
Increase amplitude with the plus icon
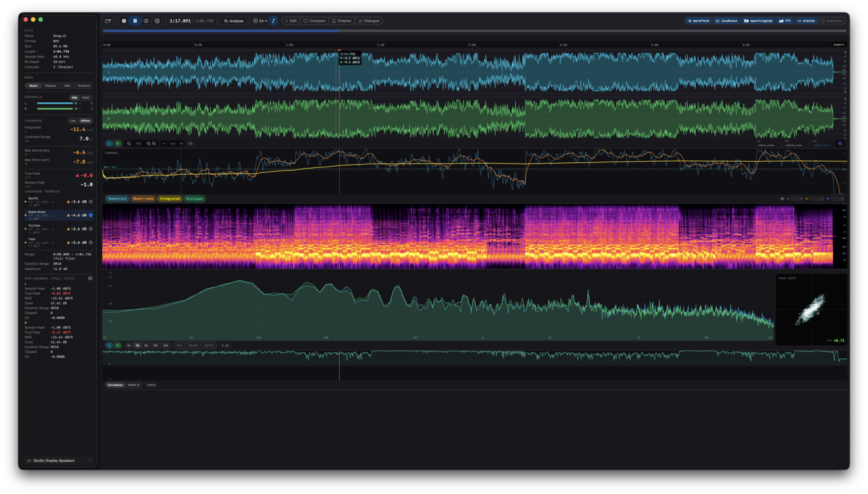pyautogui.click(x=181, y=143)
